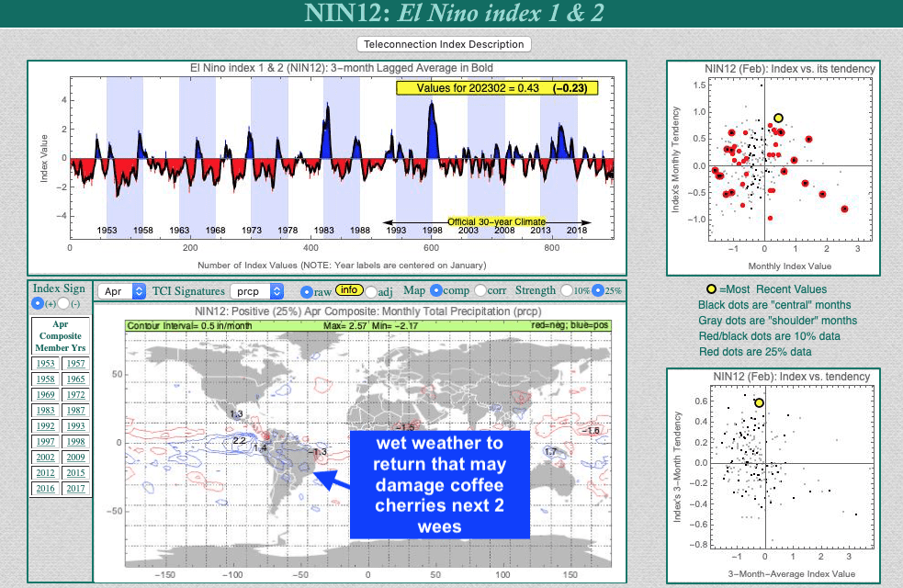
Task: Click yellow most-recent dot in lower scatter plot
Action: pyautogui.click(x=759, y=402)
